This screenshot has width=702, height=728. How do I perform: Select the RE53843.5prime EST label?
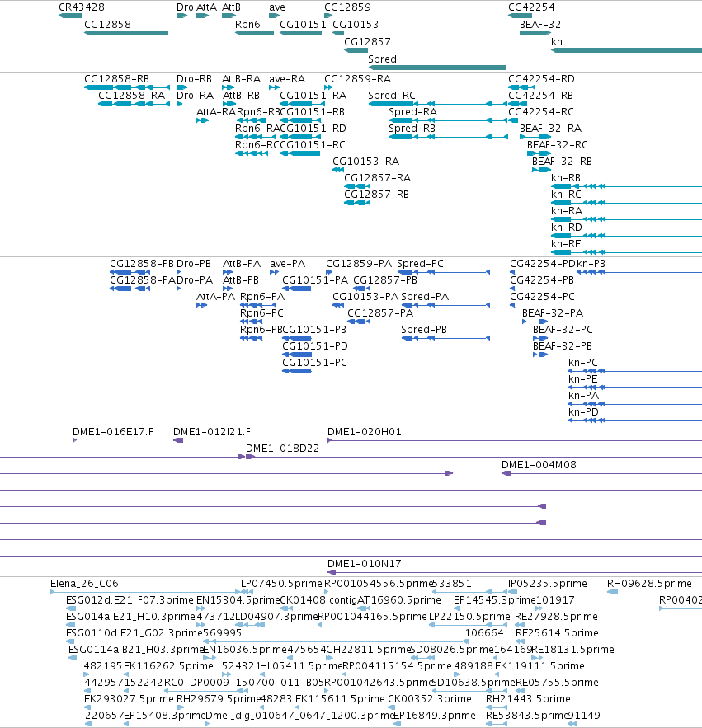tap(527, 716)
